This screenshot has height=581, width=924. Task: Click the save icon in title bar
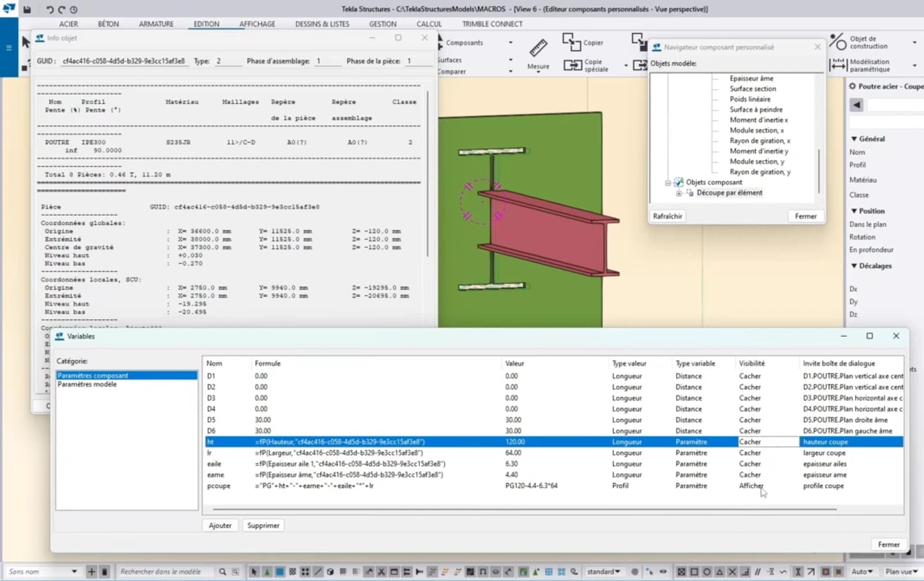[x=27, y=9]
